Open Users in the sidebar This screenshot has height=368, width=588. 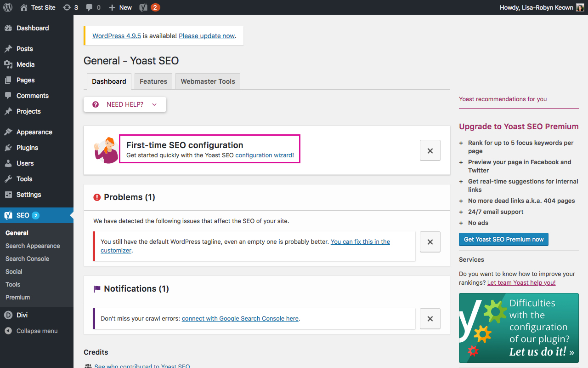pos(37,163)
